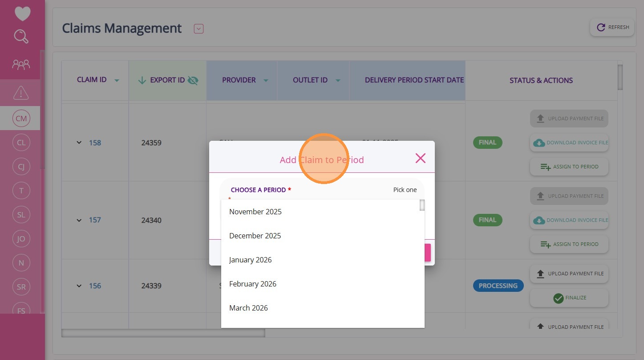This screenshot has width=644, height=360.
Task: Open the search magnifier icon
Action: [x=21, y=37]
